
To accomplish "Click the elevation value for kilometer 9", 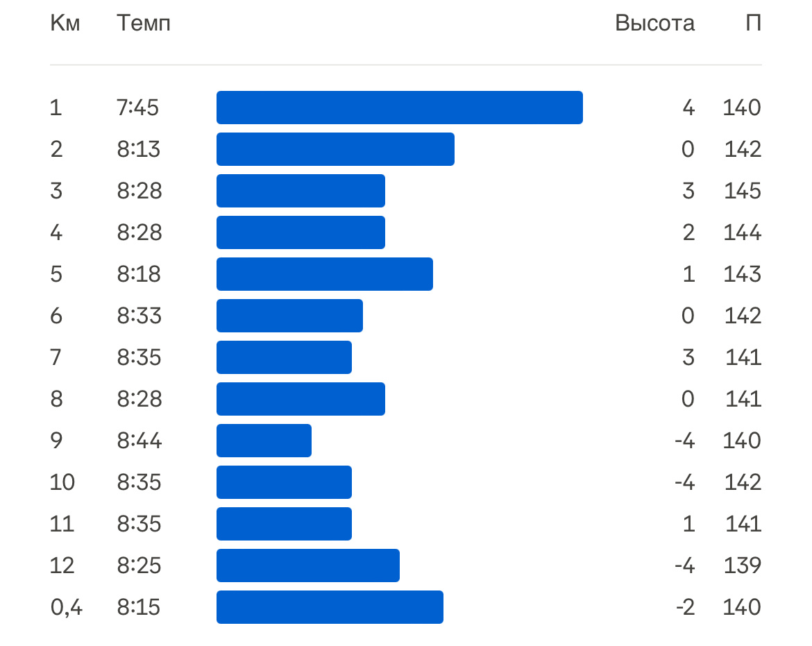I will [684, 441].
